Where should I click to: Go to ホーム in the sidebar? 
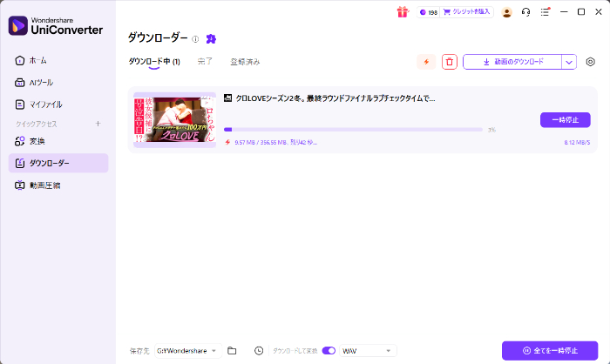[x=58, y=61]
